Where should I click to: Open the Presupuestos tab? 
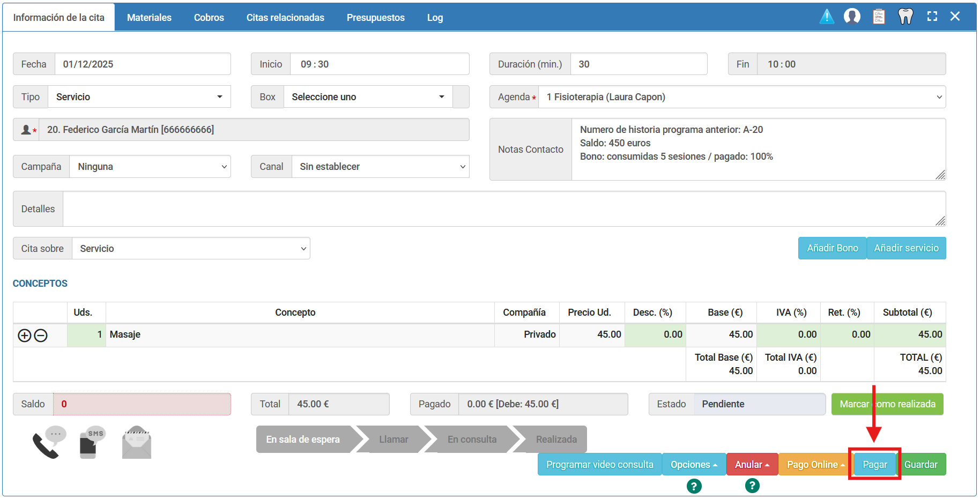(x=375, y=18)
